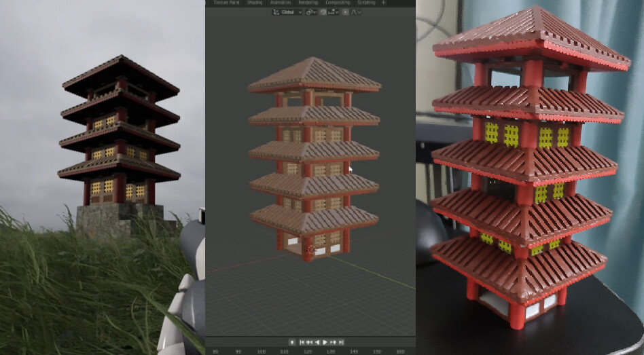
Task: Jump to next keyframe
Action: [333, 342]
